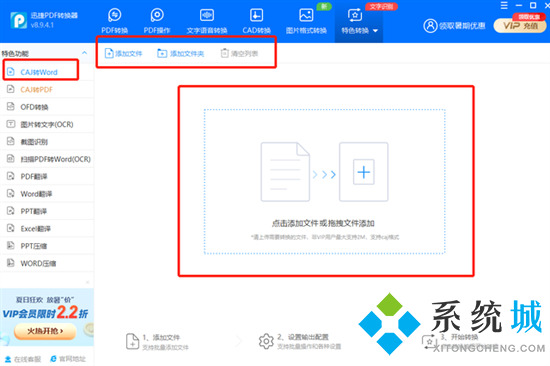
Task: Click 清空列表 to clear list
Action: pos(239,53)
